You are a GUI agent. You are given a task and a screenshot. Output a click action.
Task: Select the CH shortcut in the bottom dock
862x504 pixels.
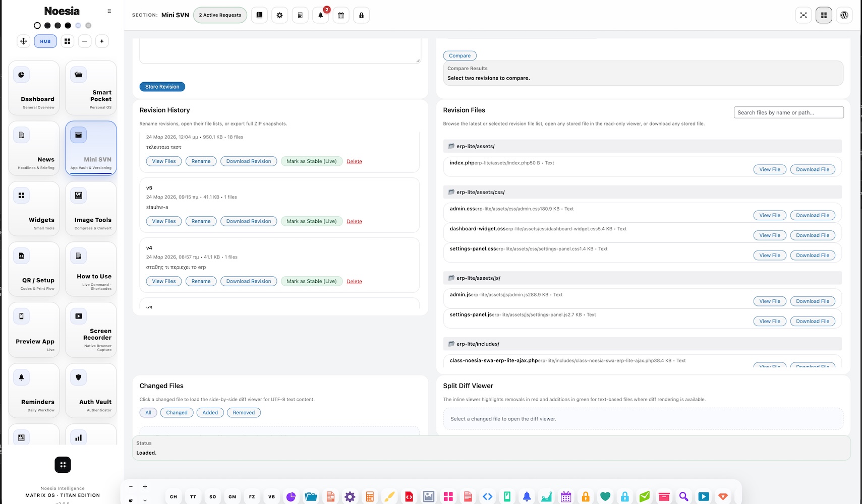[174, 497]
